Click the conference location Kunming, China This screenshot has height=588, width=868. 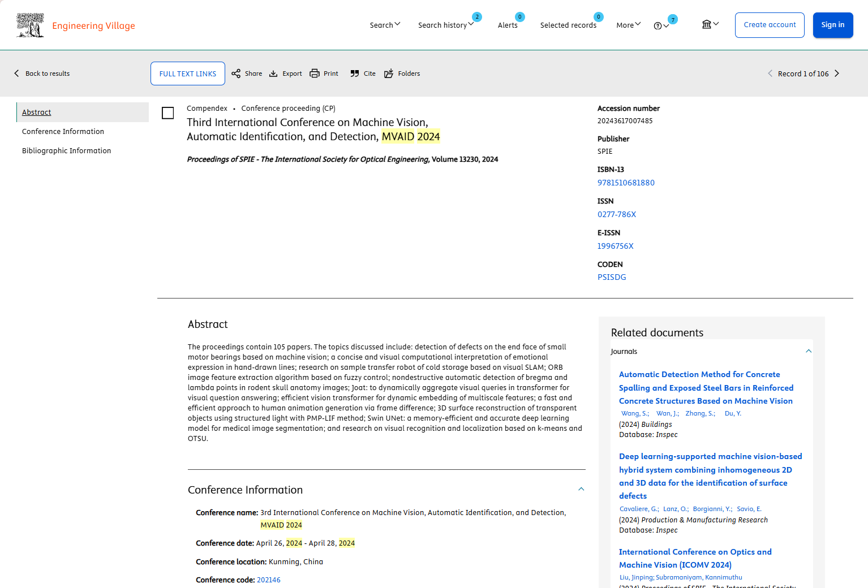click(295, 561)
